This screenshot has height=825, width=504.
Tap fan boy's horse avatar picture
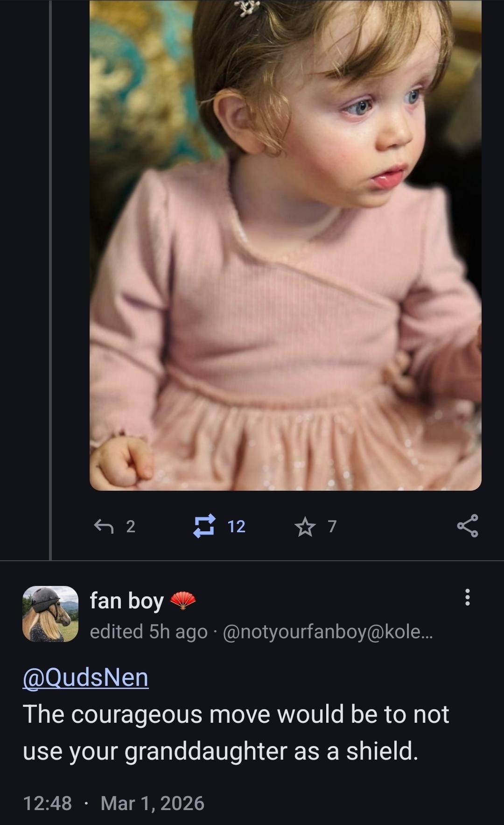50,613
